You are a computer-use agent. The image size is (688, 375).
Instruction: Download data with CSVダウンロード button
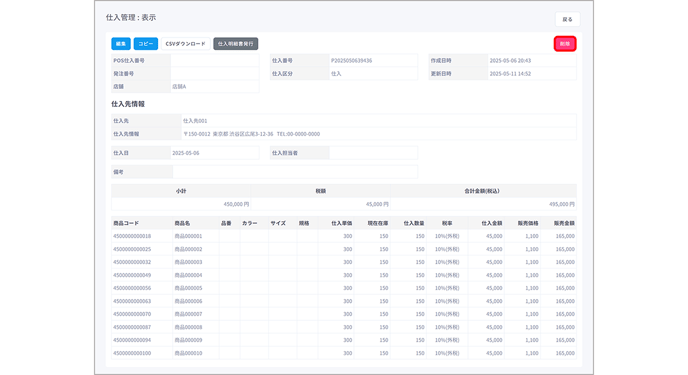(x=186, y=44)
